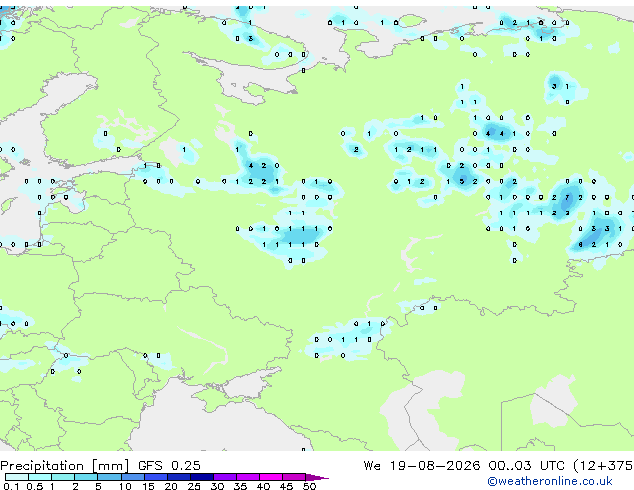The width and height of the screenshot is (634, 490).
Task: Pick the 5–10 mm blue legend swatch
Action: [109, 477]
